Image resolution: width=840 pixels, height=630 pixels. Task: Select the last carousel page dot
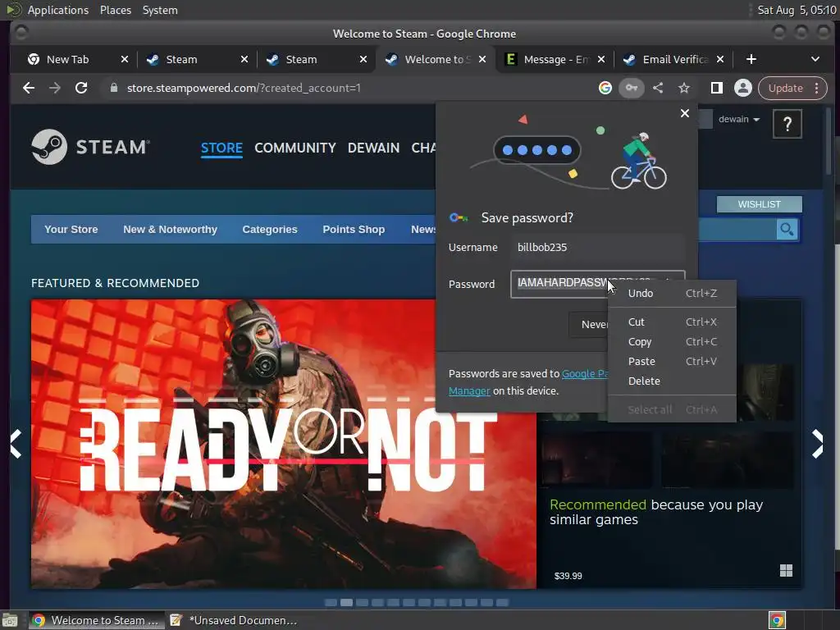tap(502, 603)
